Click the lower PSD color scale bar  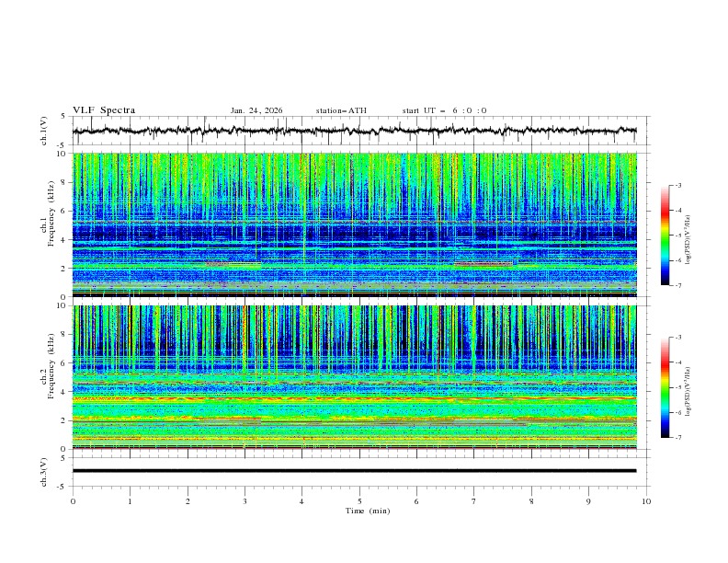[x=665, y=387]
